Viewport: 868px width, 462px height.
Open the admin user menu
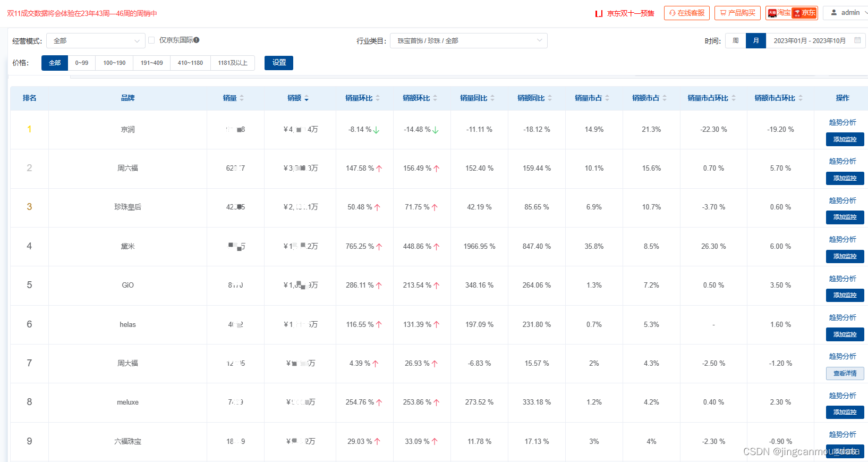coord(846,13)
